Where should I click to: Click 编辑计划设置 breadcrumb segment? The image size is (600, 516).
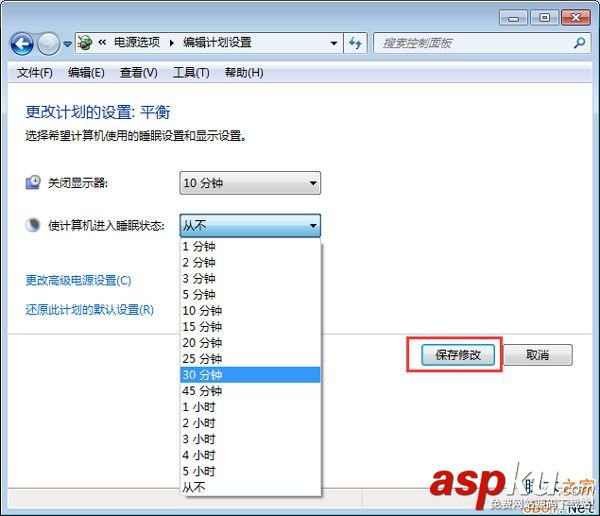(x=217, y=42)
